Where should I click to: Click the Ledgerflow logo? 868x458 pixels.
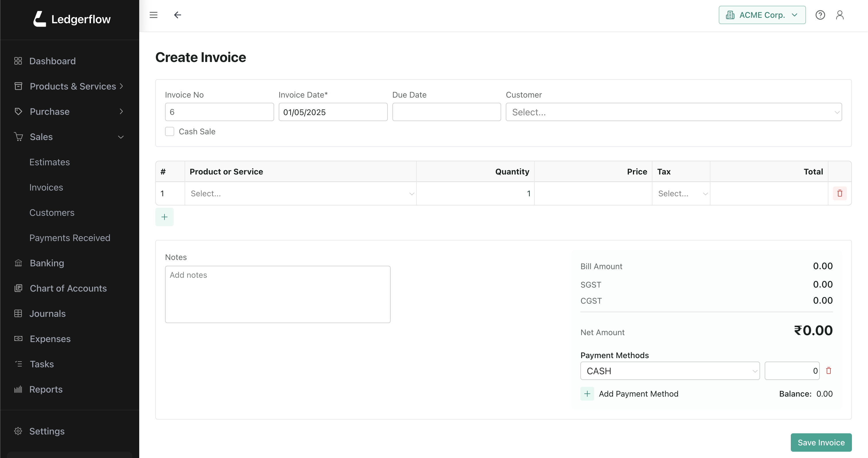72,19
